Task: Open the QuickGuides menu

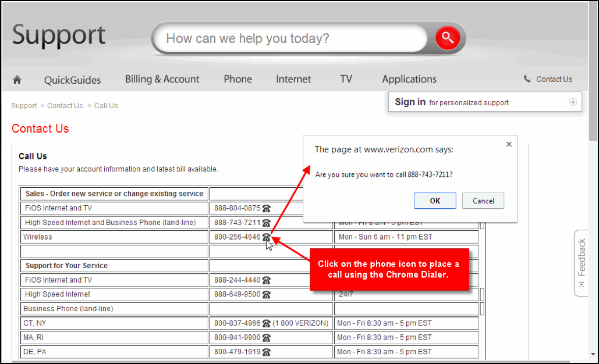Action: (73, 80)
